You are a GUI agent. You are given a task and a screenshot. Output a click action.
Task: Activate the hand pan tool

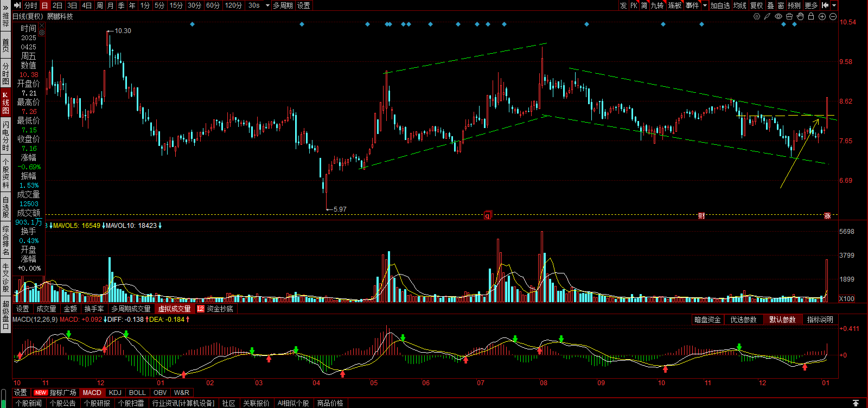pos(800,16)
